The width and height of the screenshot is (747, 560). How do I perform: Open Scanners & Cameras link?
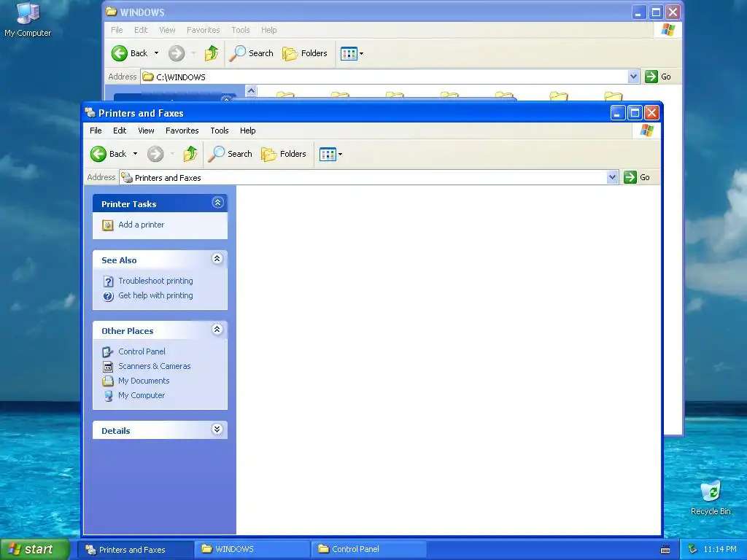tap(155, 366)
